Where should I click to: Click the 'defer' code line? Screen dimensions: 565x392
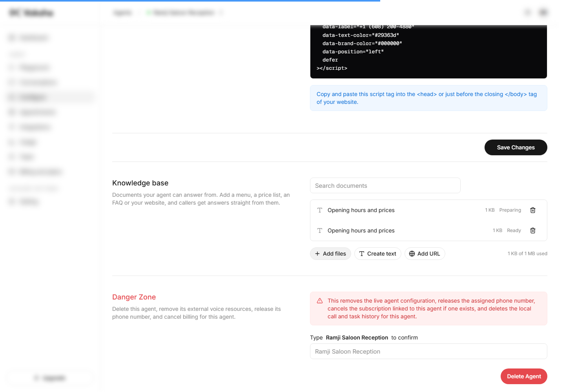(x=330, y=60)
